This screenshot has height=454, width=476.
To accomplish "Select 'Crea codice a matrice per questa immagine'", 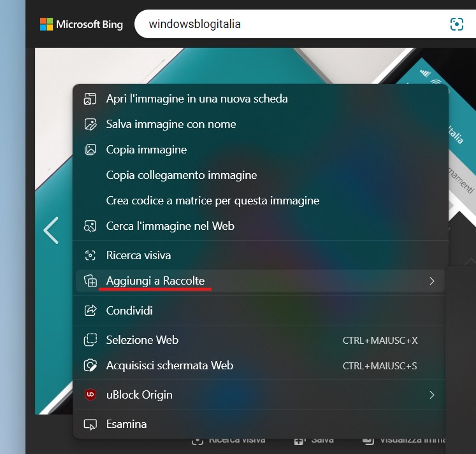I will (x=261, y=201).
